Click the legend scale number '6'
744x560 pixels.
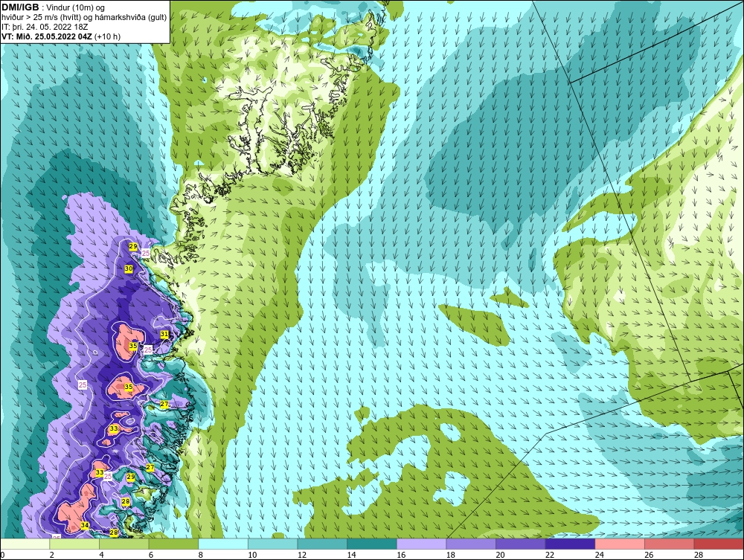(151, 555)
